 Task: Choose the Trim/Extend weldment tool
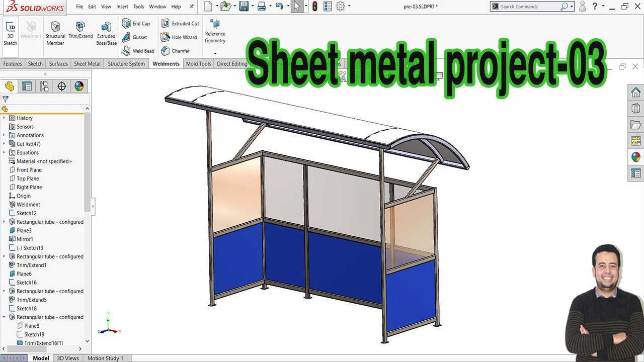coord(80,30)
